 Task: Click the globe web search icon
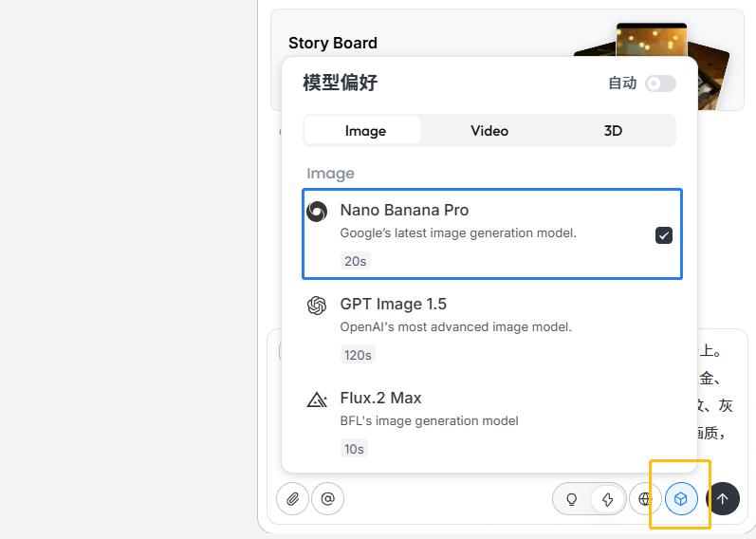(x=646, y=498)
